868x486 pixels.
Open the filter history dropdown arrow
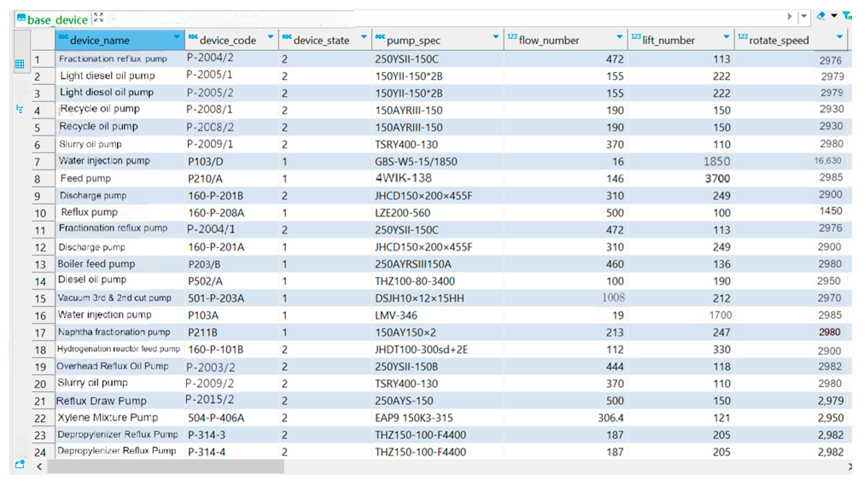(804, 17)
